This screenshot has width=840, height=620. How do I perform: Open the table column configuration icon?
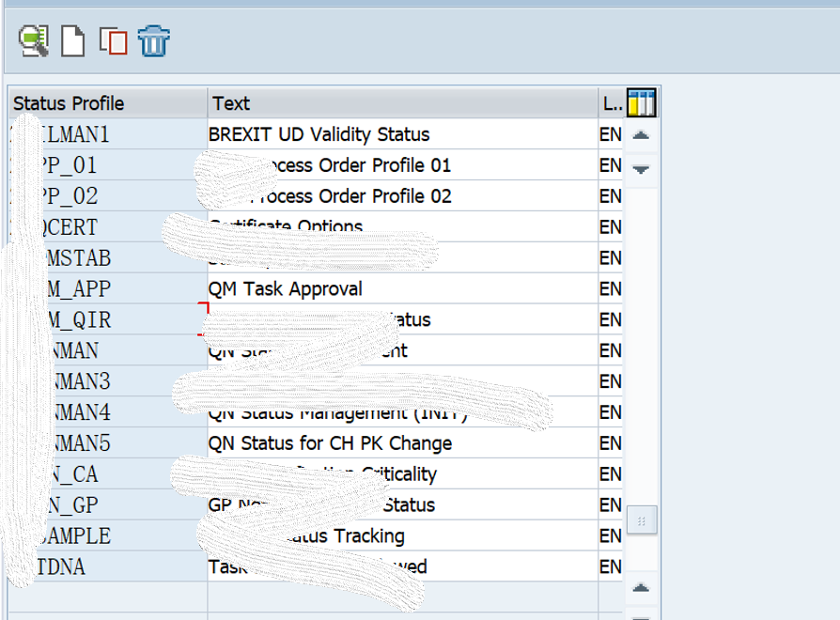(641, 102)
